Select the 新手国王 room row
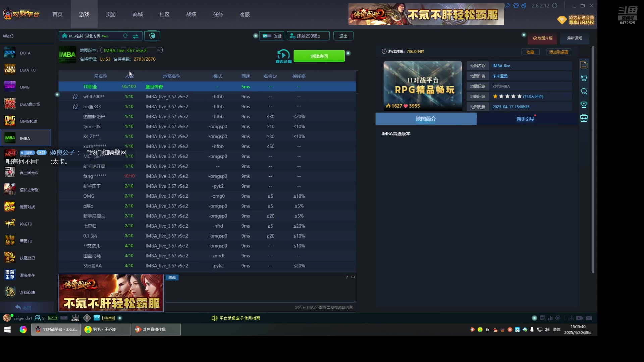Screen dimensions: 644x362 (x=207, y=186)
